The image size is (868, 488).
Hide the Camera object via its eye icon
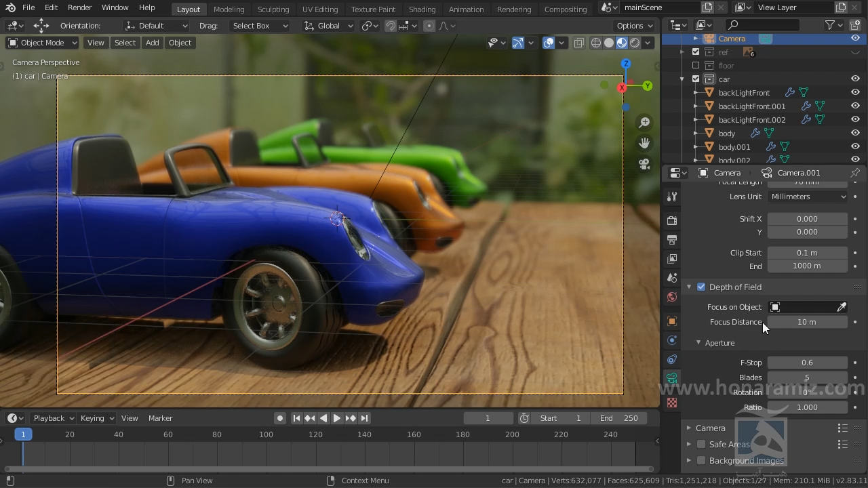pyautogui.click(x=855, y=39)
